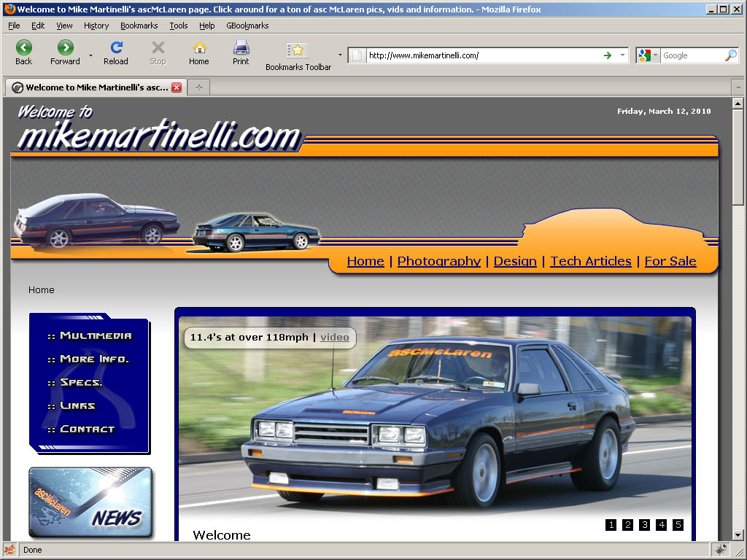
Task: Click the search magnifier icon
Action: pos(731,55)
